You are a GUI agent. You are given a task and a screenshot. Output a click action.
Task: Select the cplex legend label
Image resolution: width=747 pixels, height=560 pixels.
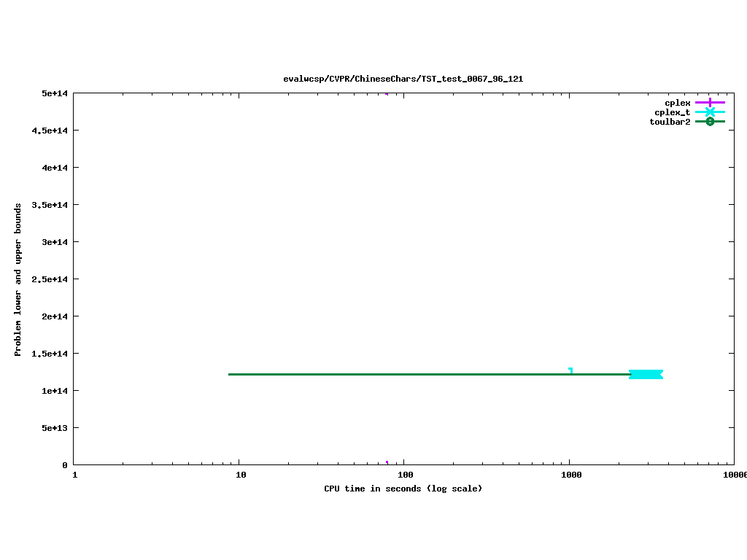click(677, 104)
